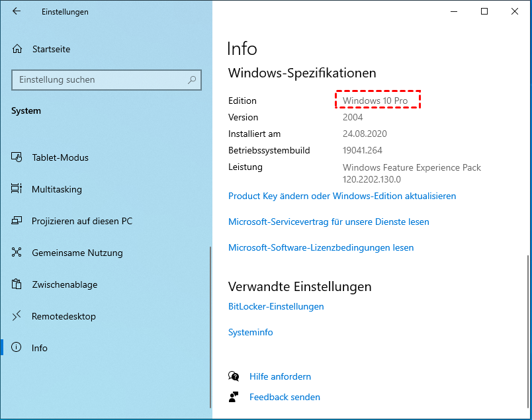
Task: Open Multitasking sidebar icon
Action: 17,189
